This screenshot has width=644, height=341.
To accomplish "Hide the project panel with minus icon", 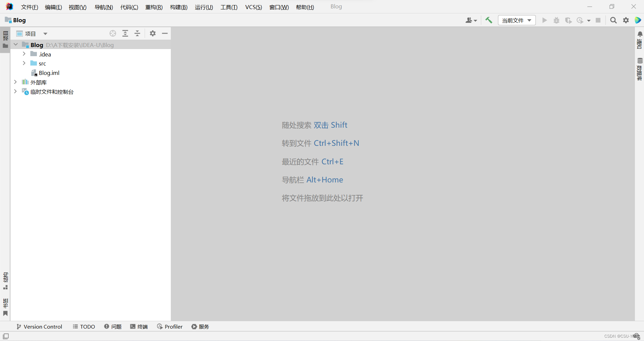I will (x=165, y=33).
